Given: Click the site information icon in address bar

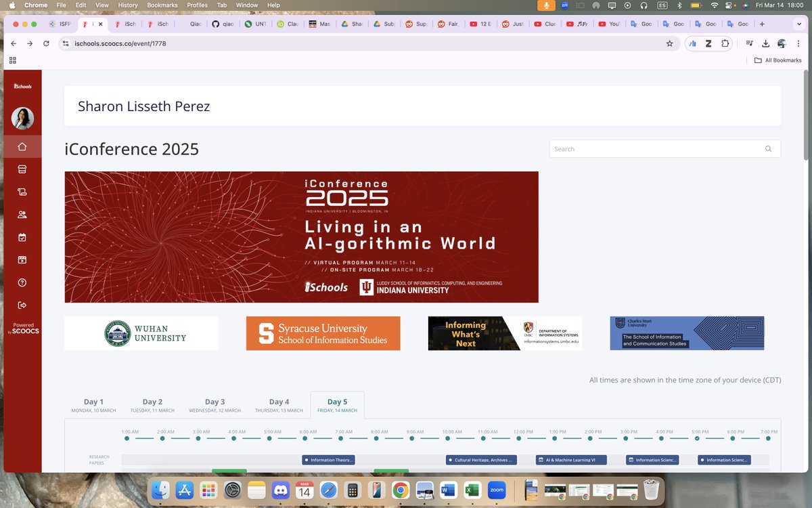Looking at the screenshot, I should click(x=65, y=43).
